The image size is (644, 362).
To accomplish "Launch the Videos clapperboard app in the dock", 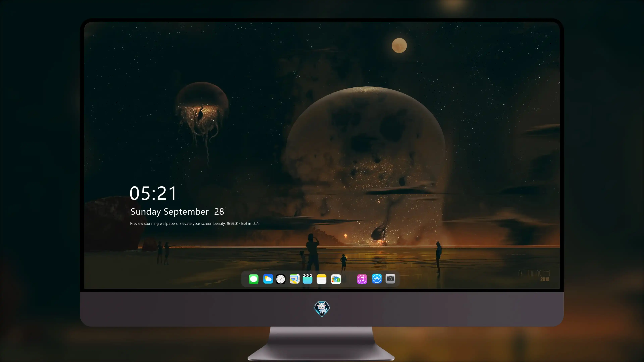I will 308,279.
